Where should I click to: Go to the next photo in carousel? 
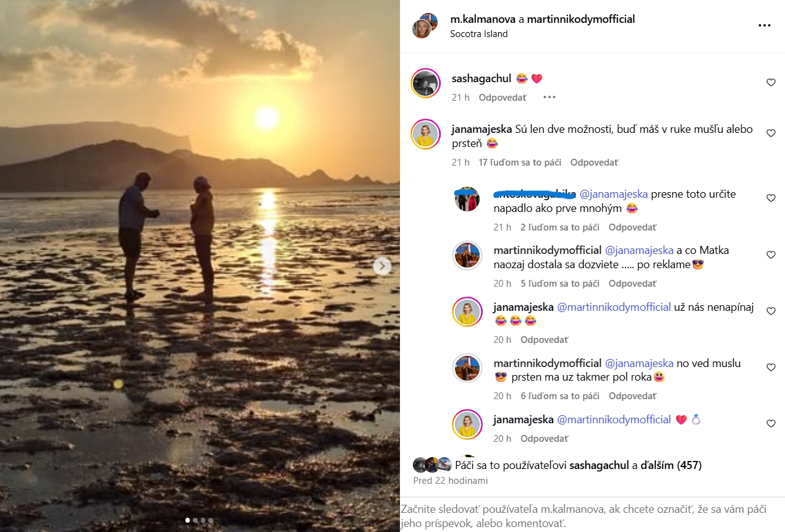point(383,266)
